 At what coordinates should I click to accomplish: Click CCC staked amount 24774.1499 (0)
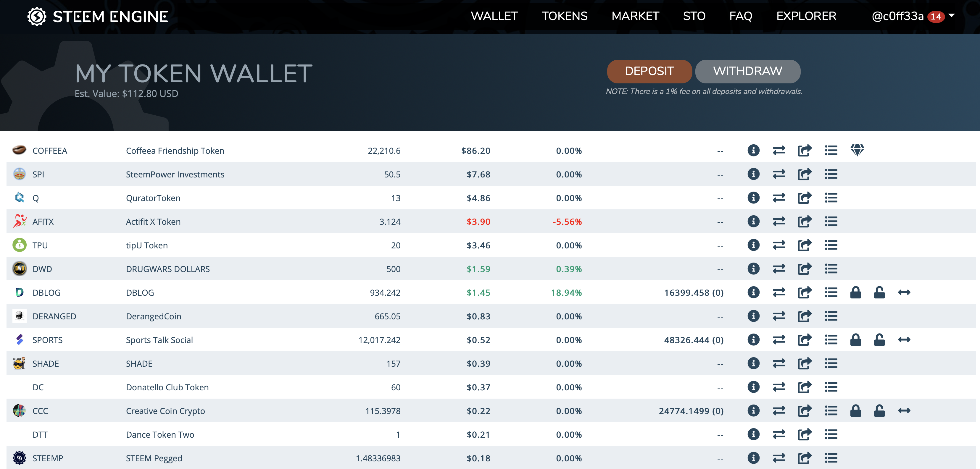(691, 411)
